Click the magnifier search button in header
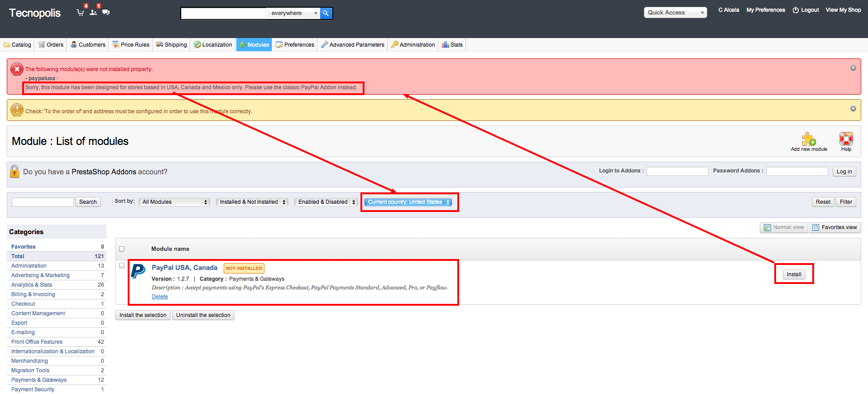Screen dimensions: 868x394 [x=326, y=13]
